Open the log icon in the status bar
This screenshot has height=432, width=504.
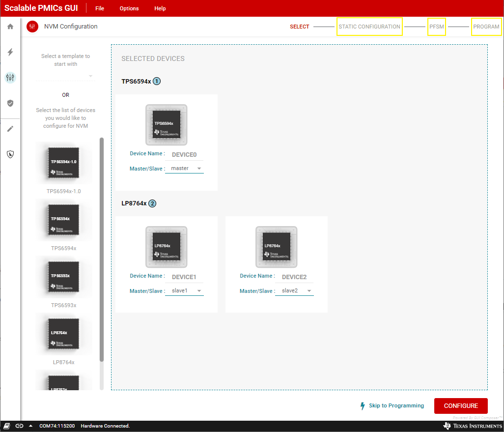6,426
